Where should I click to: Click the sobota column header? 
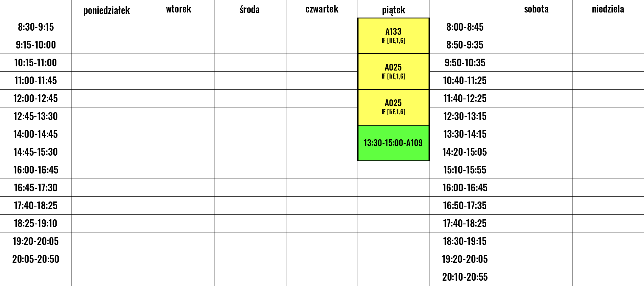[x=536, y=9]
